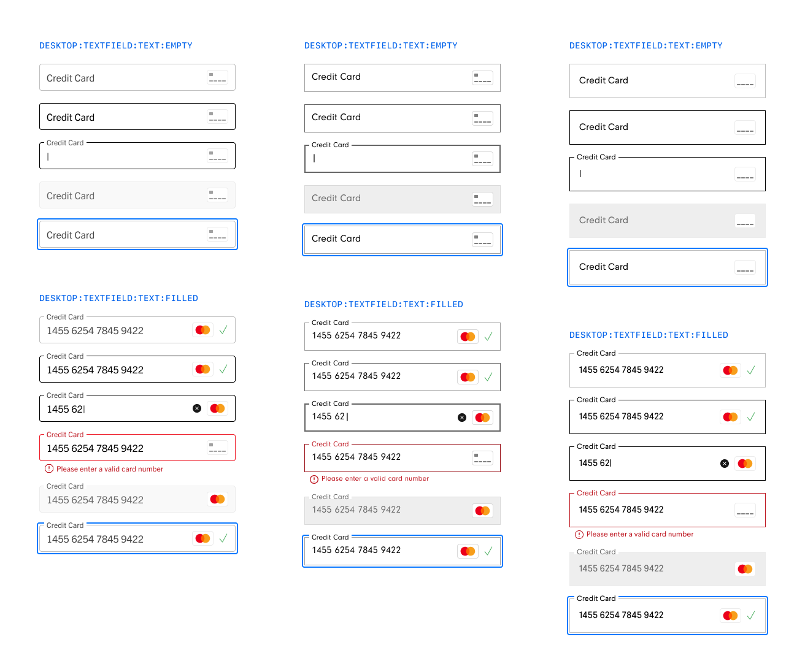The image size is (805, 672).
Task: Click 'Please enter a valid card number' in left column
Action: pyautogui.click(x=110, y=469)
